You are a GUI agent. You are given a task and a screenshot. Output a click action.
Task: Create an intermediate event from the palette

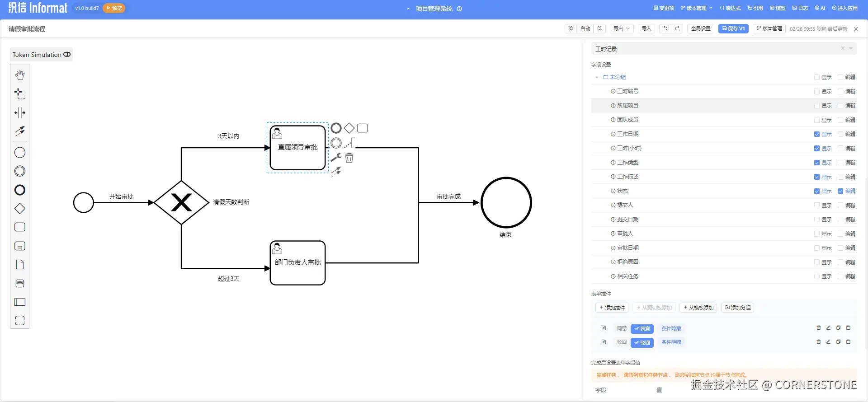(x=19, y=171)
